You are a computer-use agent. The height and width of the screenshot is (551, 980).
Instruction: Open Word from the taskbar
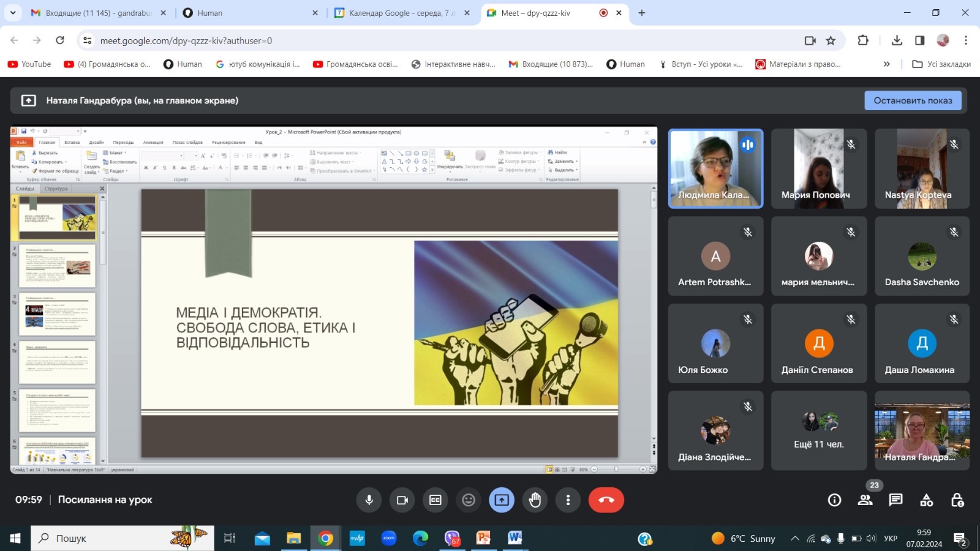point(515,538)
